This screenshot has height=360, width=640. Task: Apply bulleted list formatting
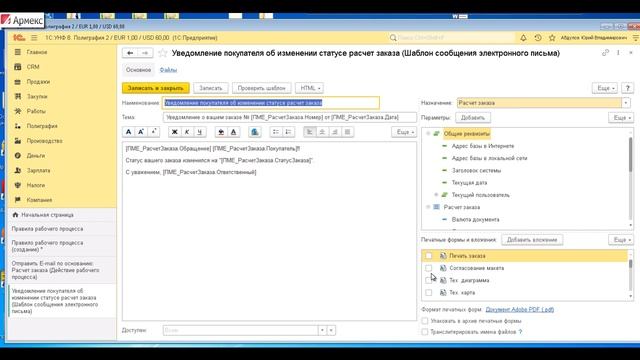(x=276, y=132)
